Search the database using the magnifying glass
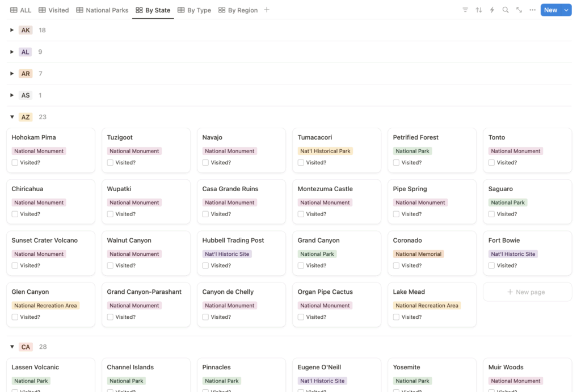 [x=506, y=10]
